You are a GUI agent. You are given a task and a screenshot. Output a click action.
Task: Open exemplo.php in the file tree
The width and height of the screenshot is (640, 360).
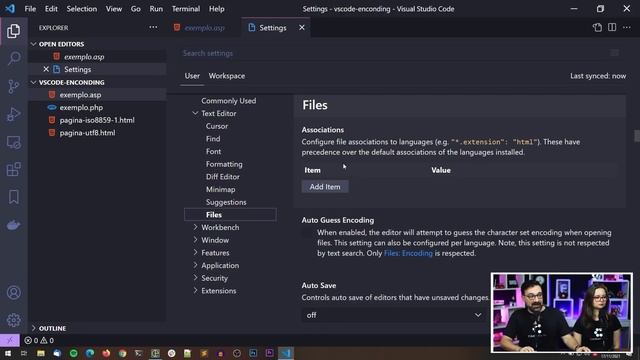coord(81,108)
